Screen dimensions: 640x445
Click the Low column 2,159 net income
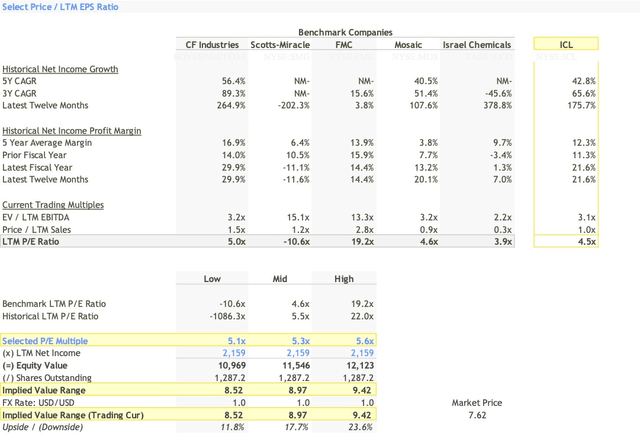coord(234,353)
